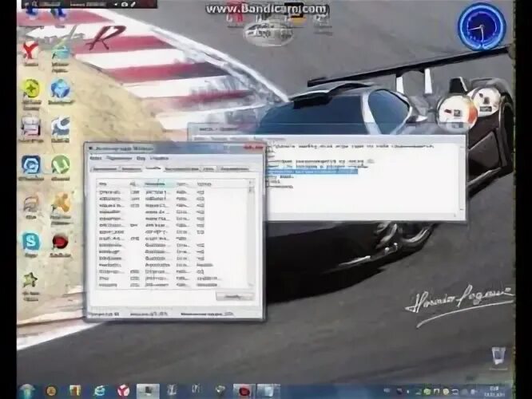Image resolution: width=532 pixels, height=399 pixels.
Task: Open the Options menu in Task Manager
Action: click(118, 158)
